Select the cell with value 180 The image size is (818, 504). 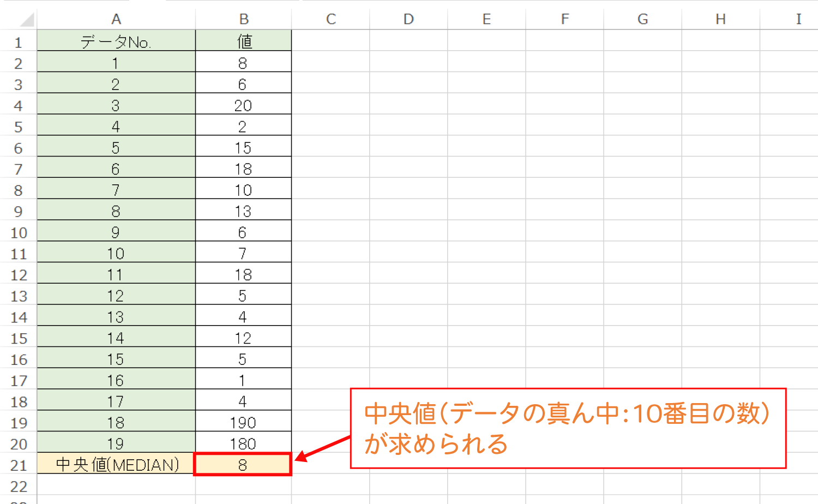point(243,443)
